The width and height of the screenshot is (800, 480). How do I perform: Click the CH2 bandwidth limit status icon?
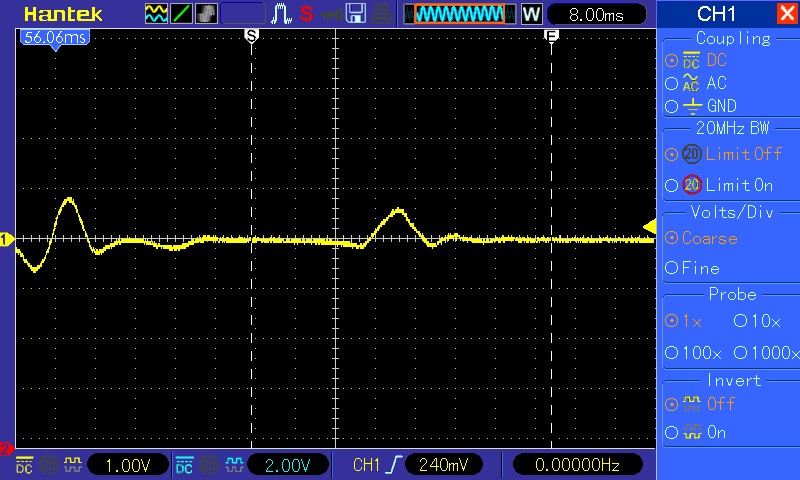point(209,465)
